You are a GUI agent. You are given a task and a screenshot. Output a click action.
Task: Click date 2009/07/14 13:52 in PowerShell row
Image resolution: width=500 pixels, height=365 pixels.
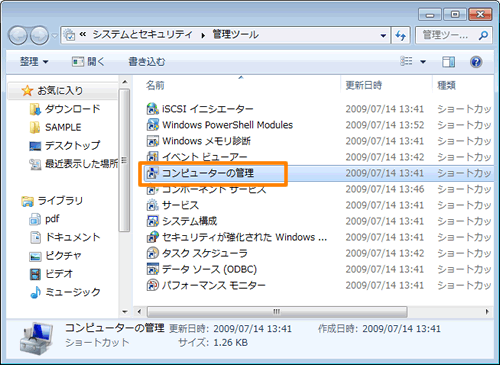coord(385,125)
